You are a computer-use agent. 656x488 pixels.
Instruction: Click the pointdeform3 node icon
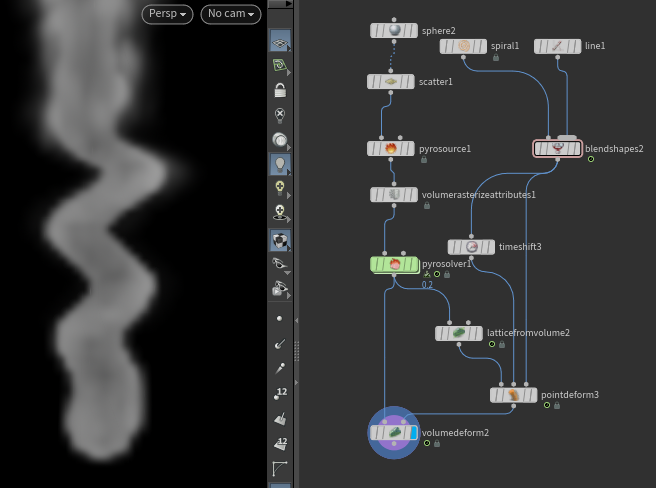pos(514,395)
